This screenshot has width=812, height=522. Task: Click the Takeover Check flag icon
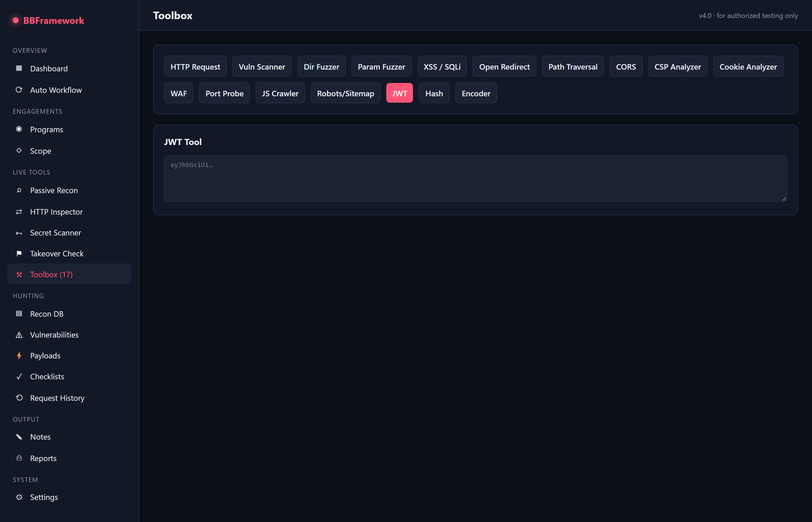[x=19, y=253]
